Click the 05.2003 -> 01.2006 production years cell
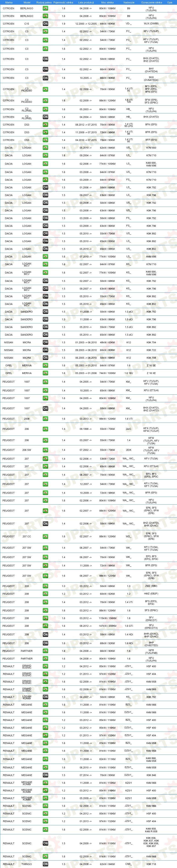 [86, 373]
